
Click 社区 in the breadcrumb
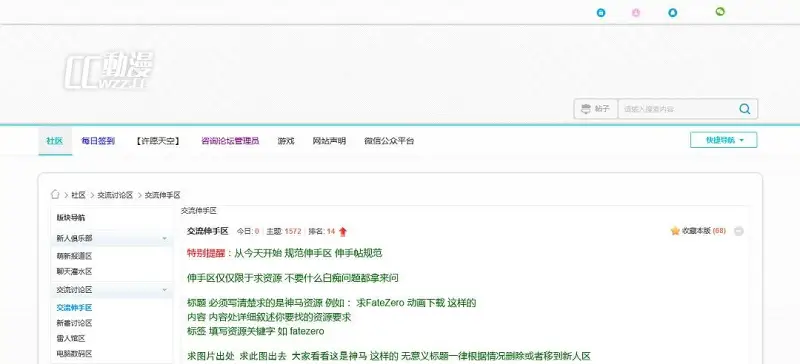coord(78,195)
